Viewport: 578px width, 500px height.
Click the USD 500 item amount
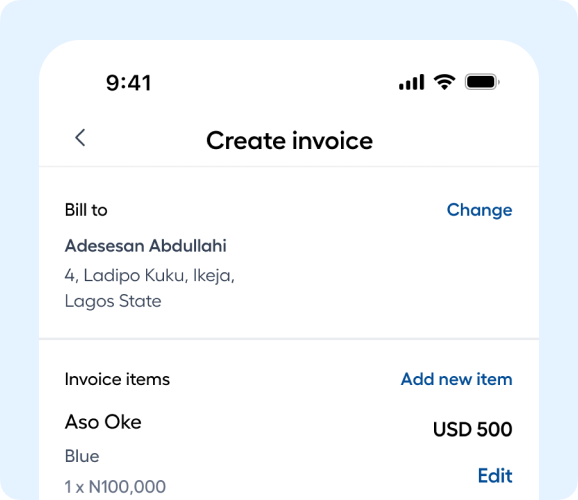point(473,429)
